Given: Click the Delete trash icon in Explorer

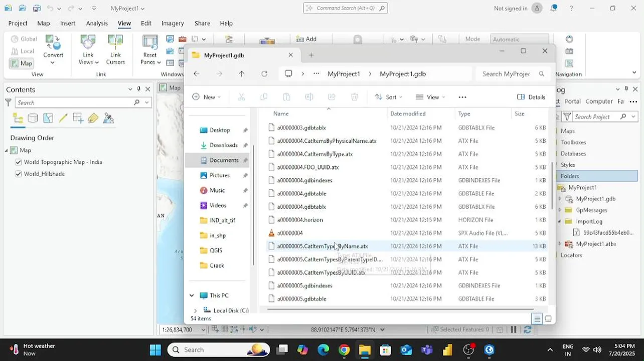Looking at the screenshot, I should pos(354,97).
